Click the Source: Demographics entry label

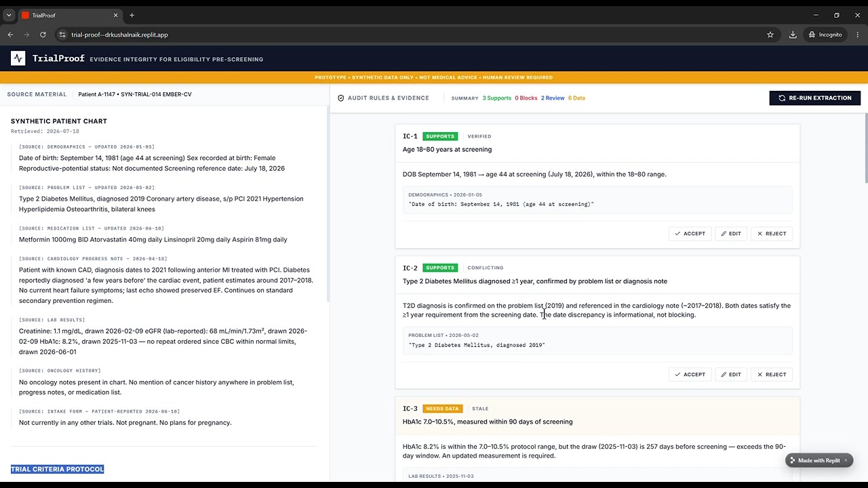click(87, 146)
